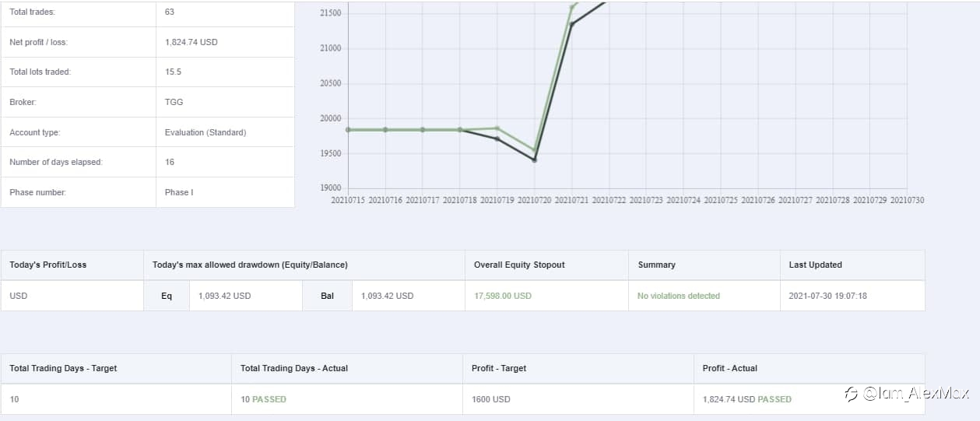
Task: Click the "Total lots traded:" label
Action: [40, 72]
